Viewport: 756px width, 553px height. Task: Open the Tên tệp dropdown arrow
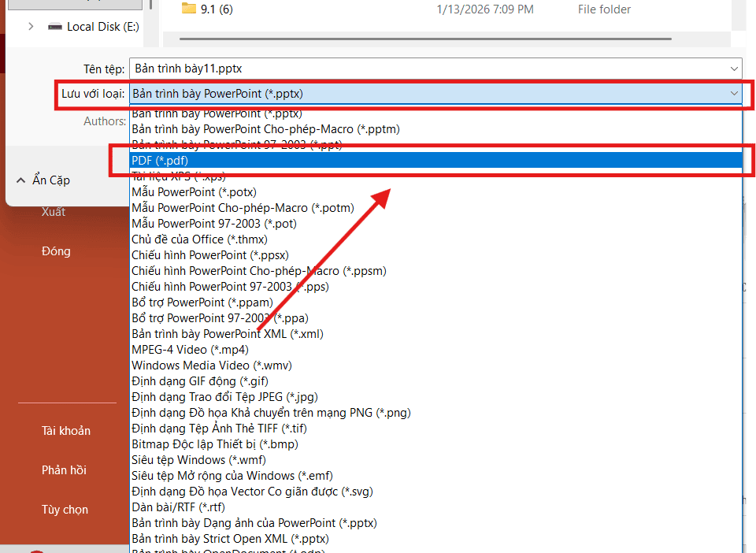pos(734,69)
